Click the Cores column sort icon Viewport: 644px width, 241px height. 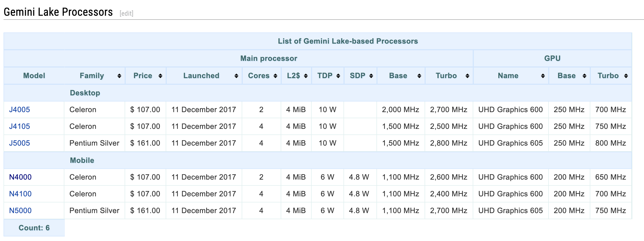coord(275,76)
